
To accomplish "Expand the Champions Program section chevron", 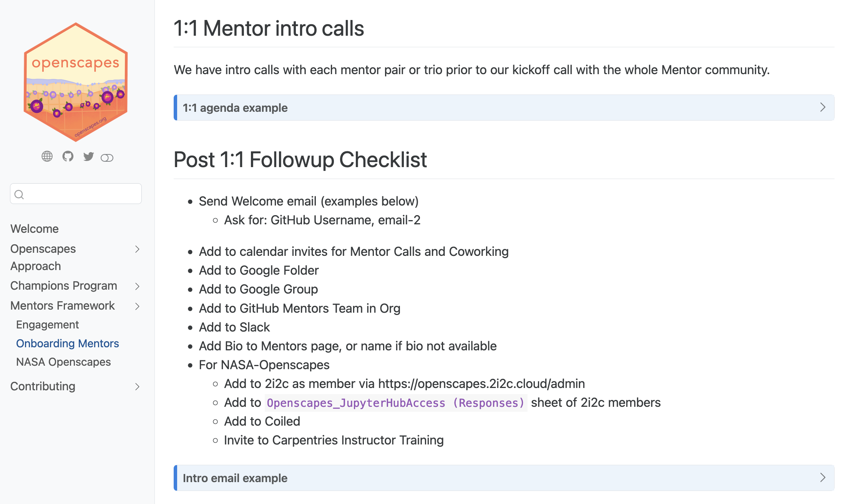I will [x=137, y=286].
